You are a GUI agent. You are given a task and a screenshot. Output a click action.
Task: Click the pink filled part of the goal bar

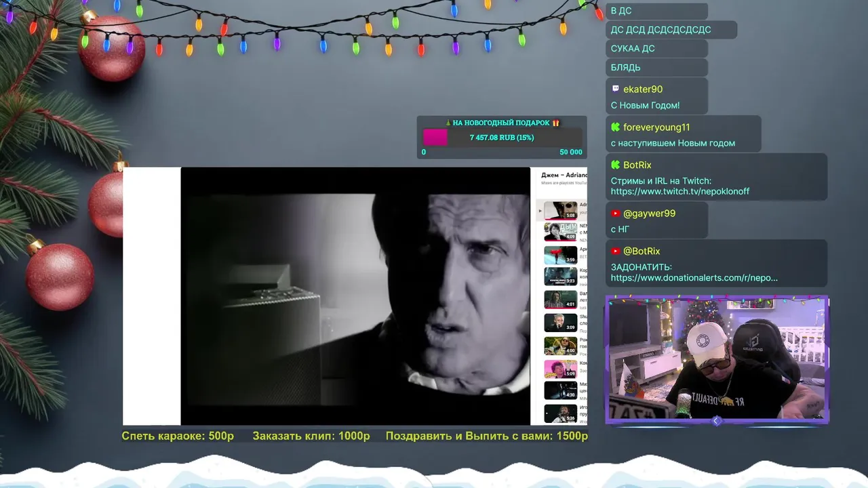435,138
